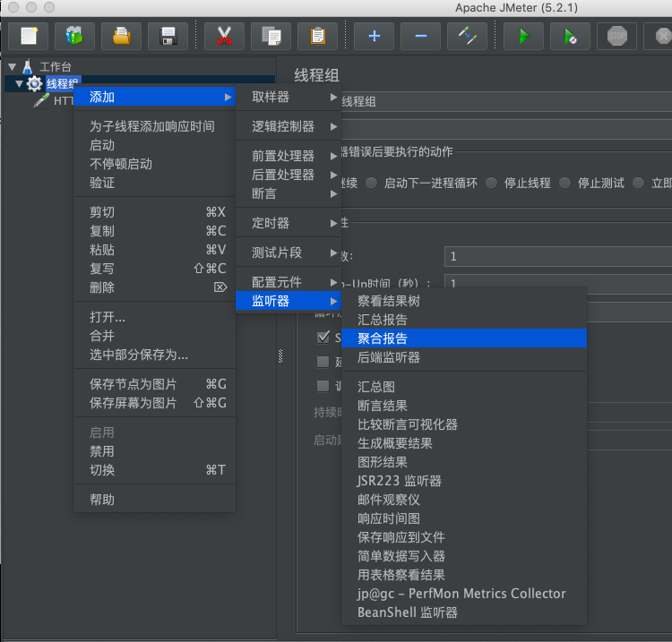The image size is (672, 642).
Task: Choose 保存节点为图片 menu entry
Action: point(154,384)
